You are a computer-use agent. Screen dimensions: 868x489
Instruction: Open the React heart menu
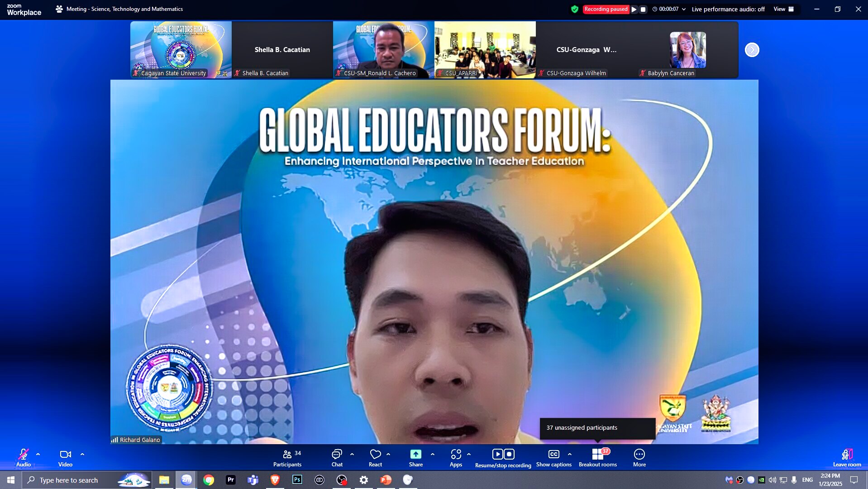pyautogui.click(x=375, y=457)
